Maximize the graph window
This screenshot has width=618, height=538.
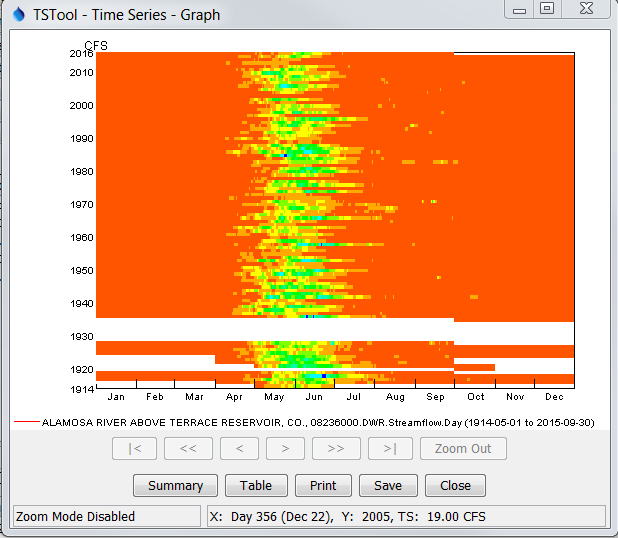coord(547,9)
